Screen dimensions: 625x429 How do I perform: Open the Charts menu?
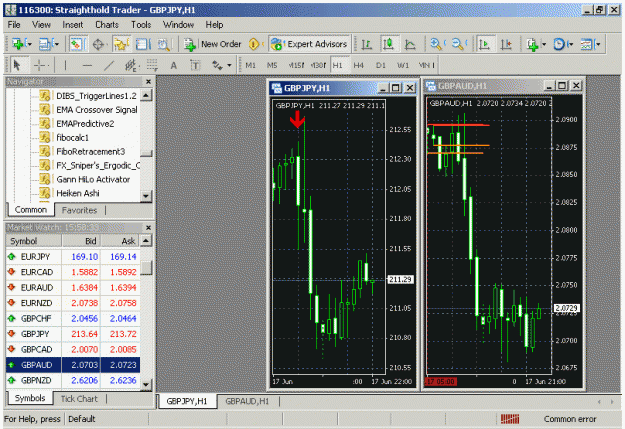click(107, 25)
